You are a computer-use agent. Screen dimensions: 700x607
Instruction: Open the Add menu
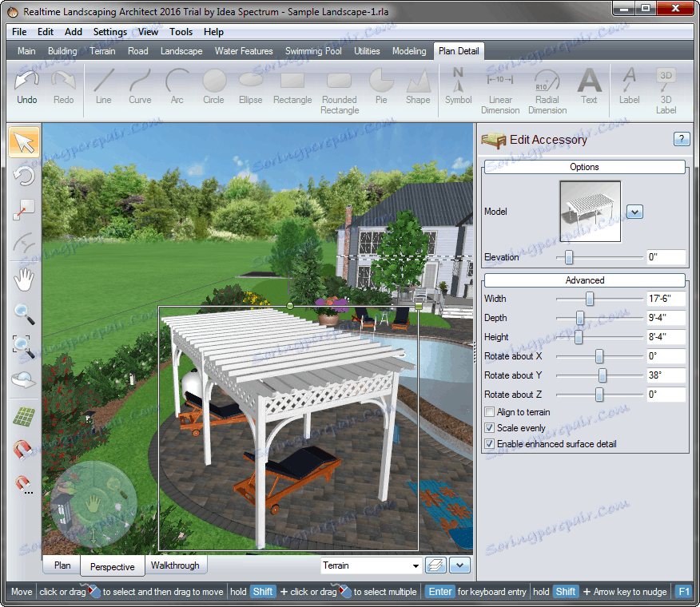click(x=74, y=32)
